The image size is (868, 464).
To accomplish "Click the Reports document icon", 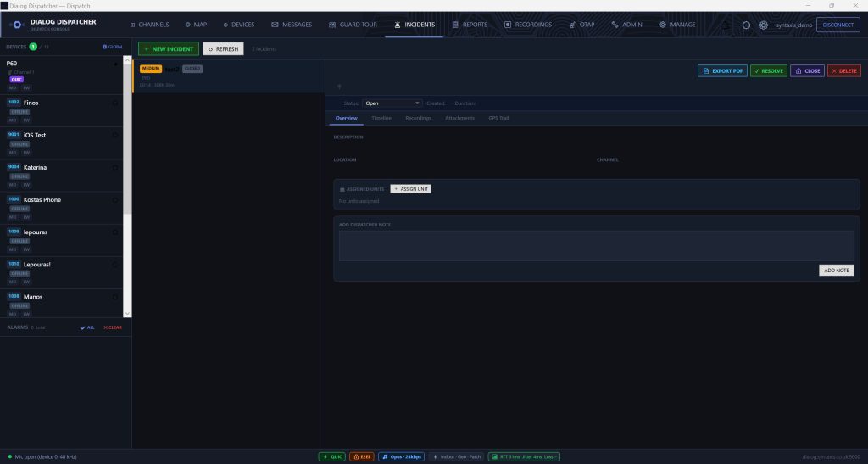I will click(x=455, y=25).
